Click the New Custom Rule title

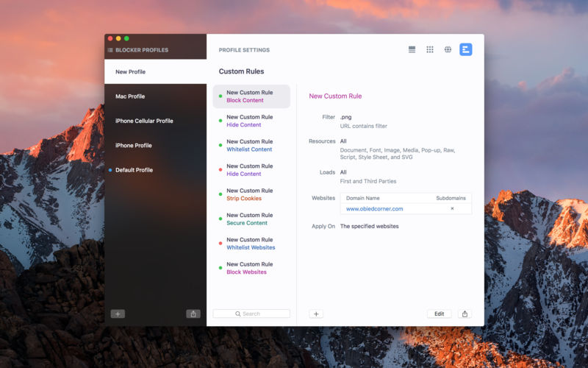click(x=335, y=96)
